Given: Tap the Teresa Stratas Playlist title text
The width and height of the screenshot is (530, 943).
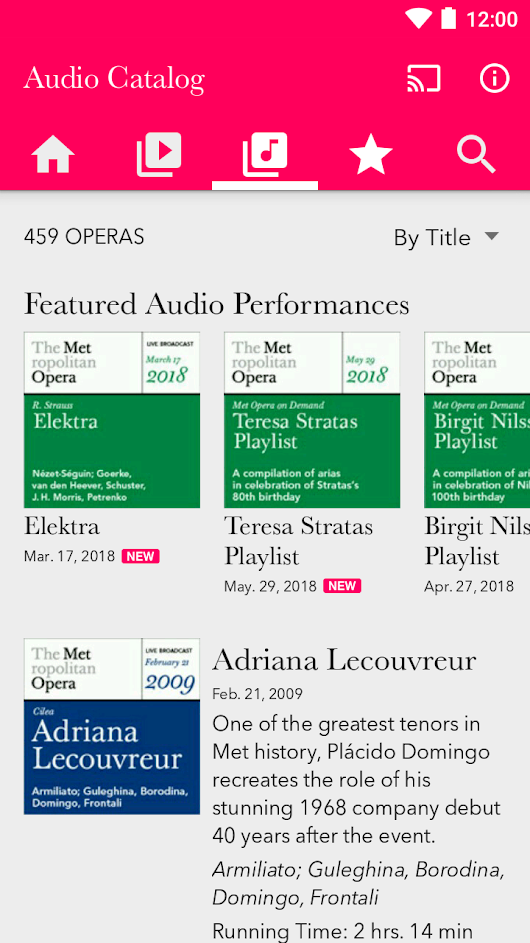Looking at the screenshot, I should (x=299, y=541).
